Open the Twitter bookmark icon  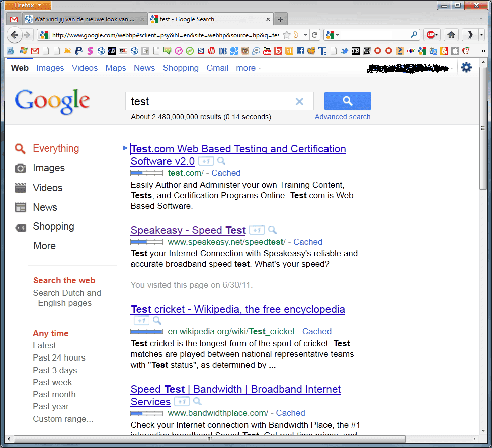pos(345,51)
